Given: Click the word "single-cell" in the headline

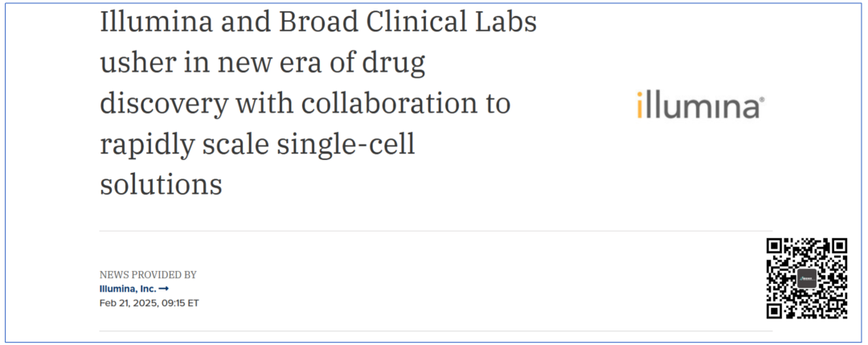Looking at the screenshot, I should click(346, 145).
